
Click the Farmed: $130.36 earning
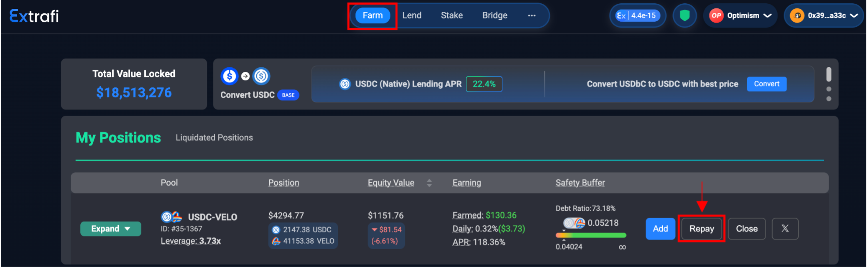(484, 215)
